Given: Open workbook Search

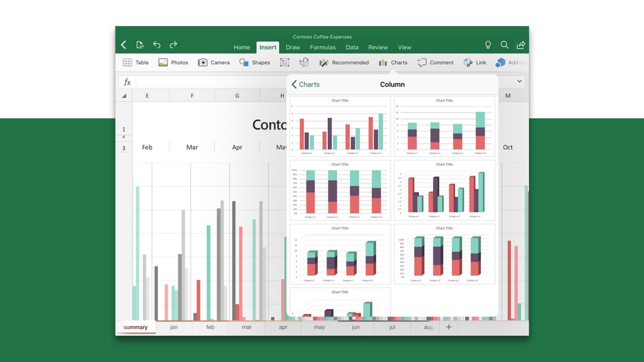Looking at the screenshot, I should tap(504, 45).
